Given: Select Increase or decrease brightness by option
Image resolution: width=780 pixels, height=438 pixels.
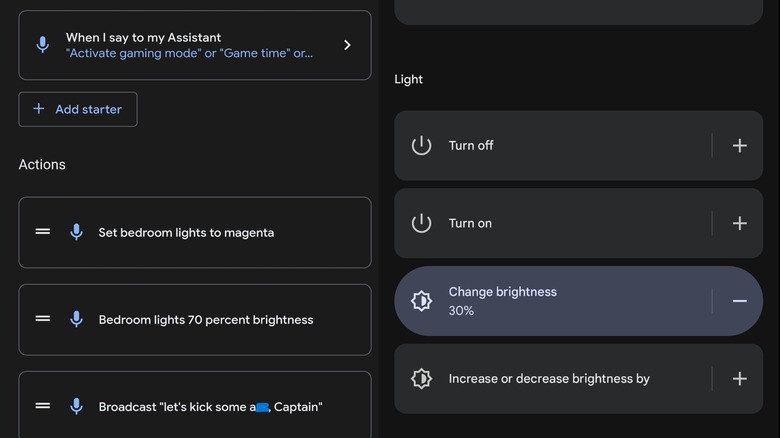Looking at the screenshot, I should [x=549, y=379].
